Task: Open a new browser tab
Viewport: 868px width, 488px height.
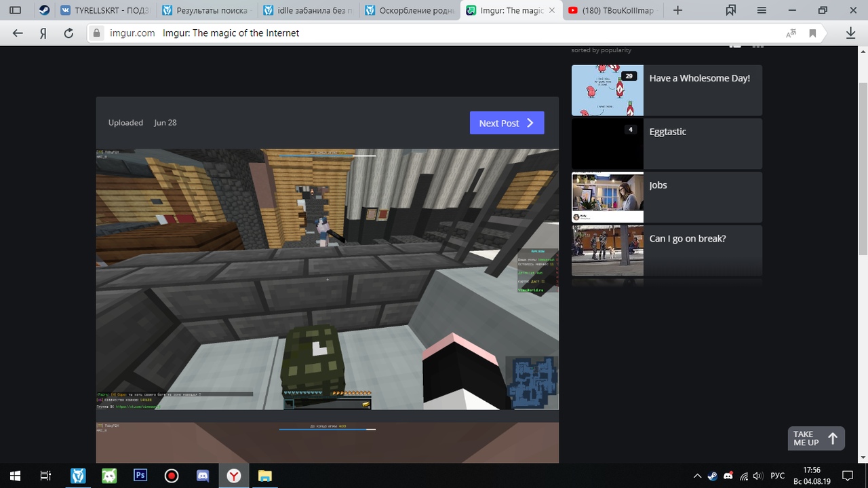Action: 677,10
